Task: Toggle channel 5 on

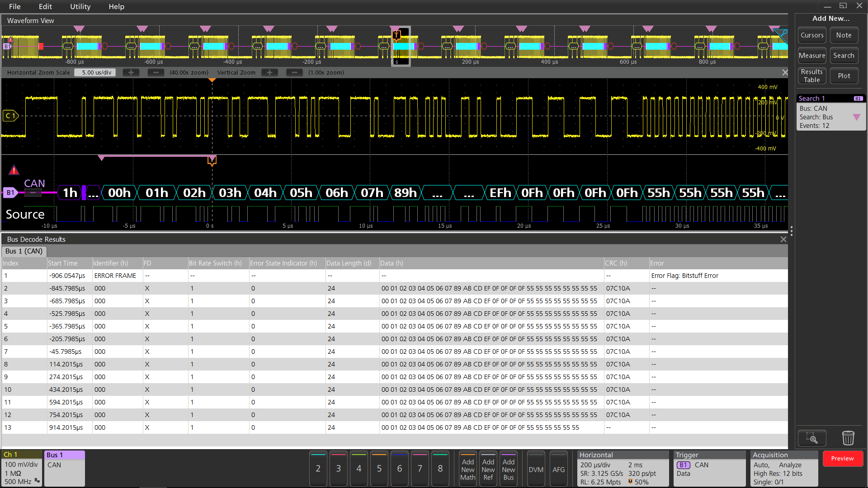Action: pos(379,469)
